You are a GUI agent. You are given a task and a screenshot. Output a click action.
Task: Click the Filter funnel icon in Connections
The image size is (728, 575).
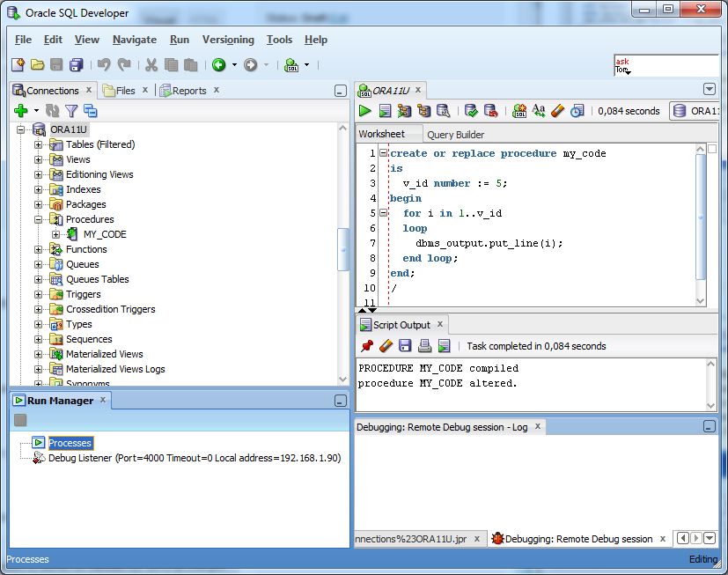[71, 111]
